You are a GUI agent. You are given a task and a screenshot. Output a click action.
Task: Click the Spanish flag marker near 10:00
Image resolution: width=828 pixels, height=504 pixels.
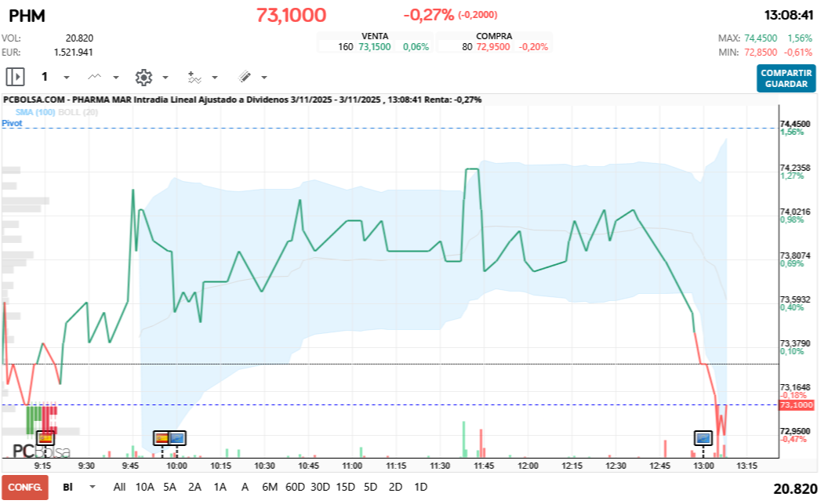(162, 437)
